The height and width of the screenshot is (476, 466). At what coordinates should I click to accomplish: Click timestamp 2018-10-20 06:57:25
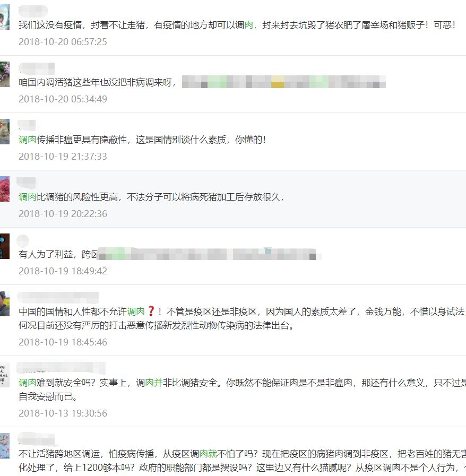click(x=63, y=41)
